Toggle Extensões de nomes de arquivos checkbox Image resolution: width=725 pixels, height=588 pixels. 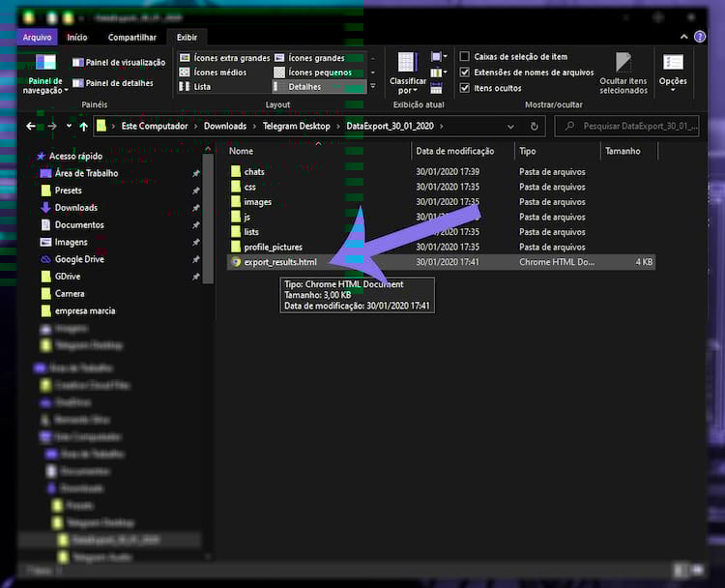465,73
